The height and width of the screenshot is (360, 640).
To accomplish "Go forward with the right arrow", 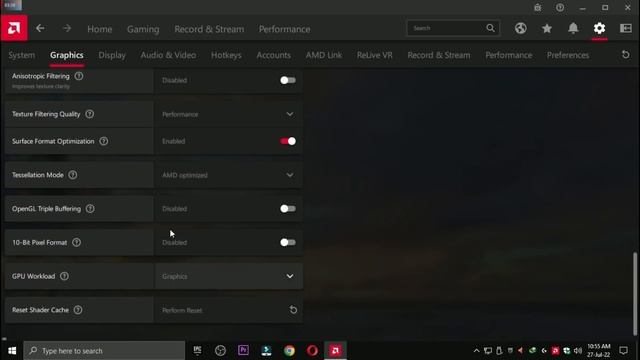I will coord(67,29).
